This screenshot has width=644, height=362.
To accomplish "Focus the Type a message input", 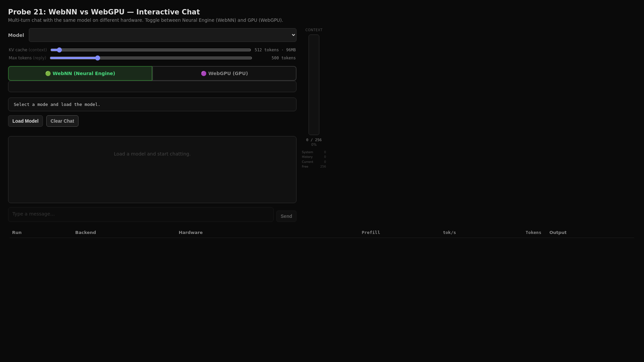I will pyautogui.click(x=141, y=215).
